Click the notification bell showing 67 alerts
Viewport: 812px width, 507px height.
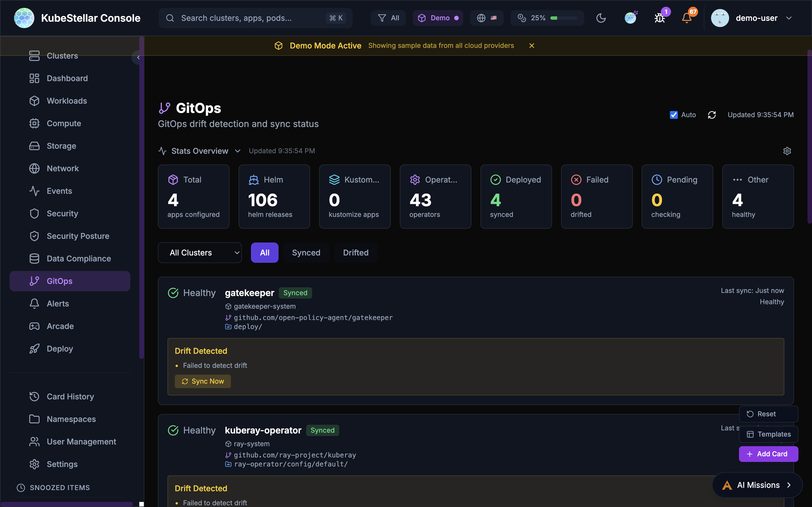pyautogui.click(x=687, y=18)
